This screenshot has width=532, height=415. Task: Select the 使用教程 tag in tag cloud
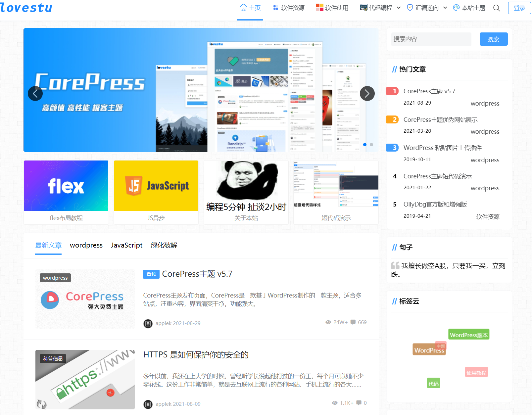pyautogui.click(x=476, y=373)
